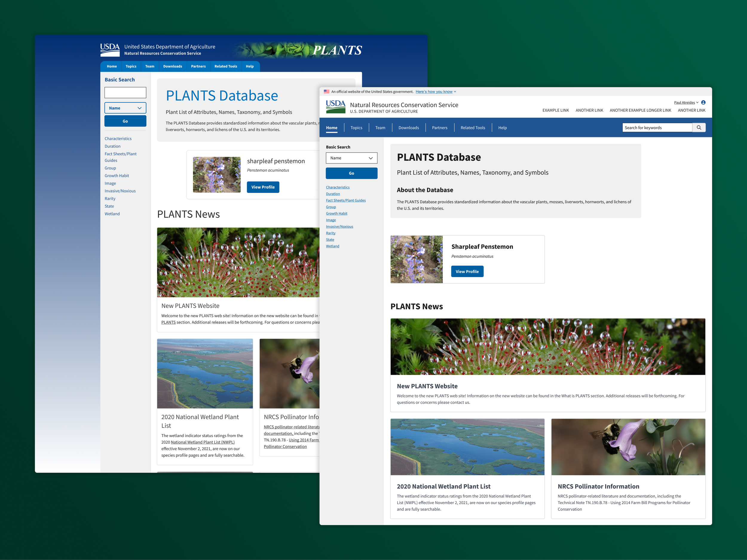Select Partners tab in back window

(x=198, y=67)
